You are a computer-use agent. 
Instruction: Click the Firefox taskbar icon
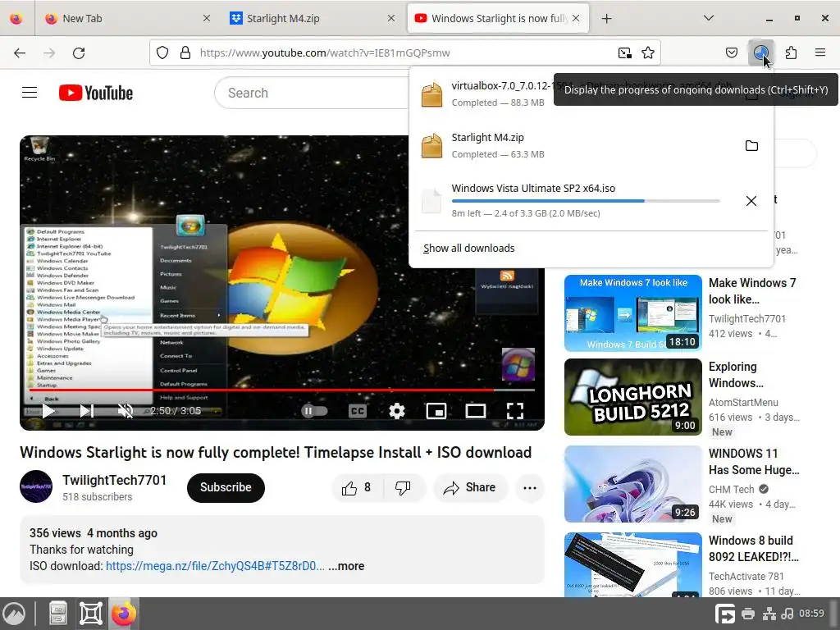(x=123, y=614)
